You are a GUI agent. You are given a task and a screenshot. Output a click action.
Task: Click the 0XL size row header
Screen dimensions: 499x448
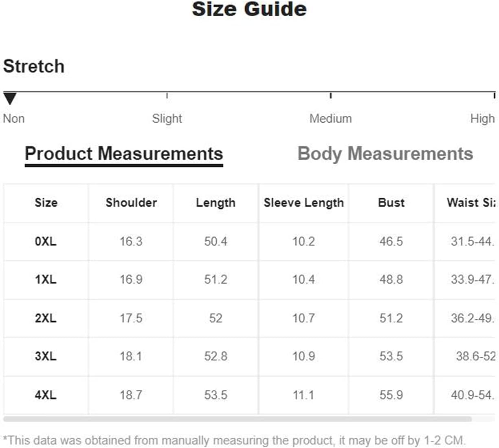click(46, 241)
